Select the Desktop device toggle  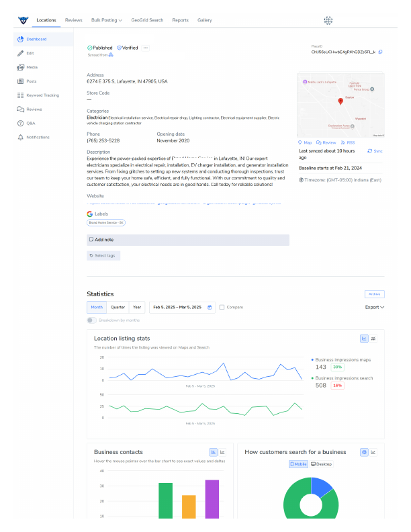pos(321,464)
